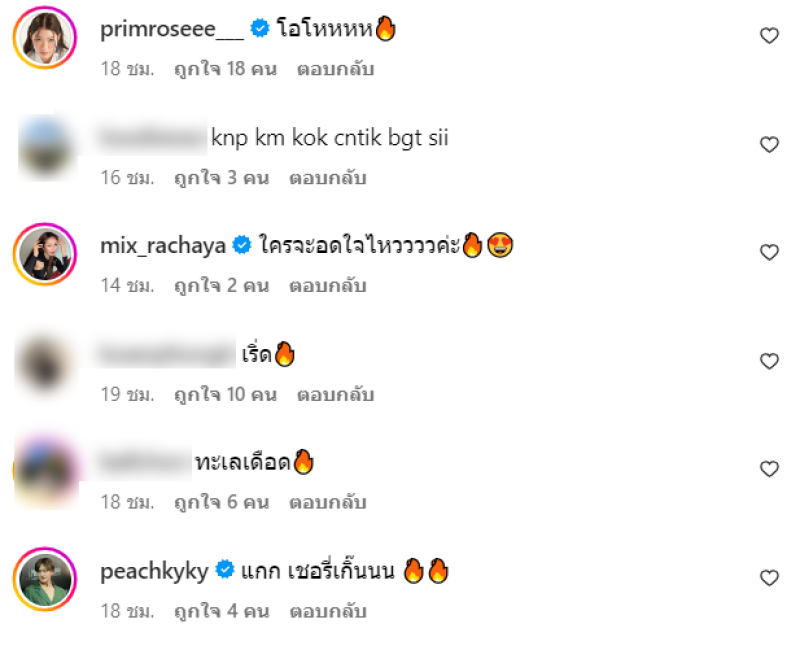Tap the heart on mix_rachaya's comment
The height and width of the screenshot is (650, 800).
coord(769,253)
